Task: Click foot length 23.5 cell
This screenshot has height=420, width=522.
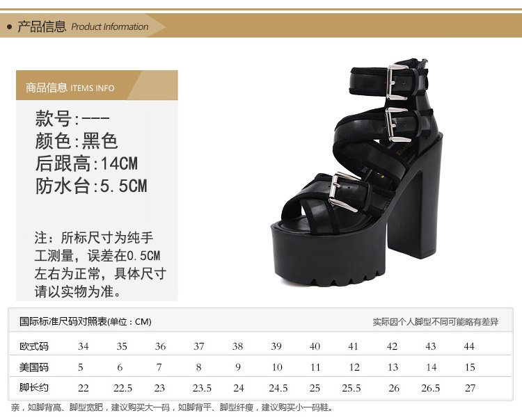Action: click(202, 388)
